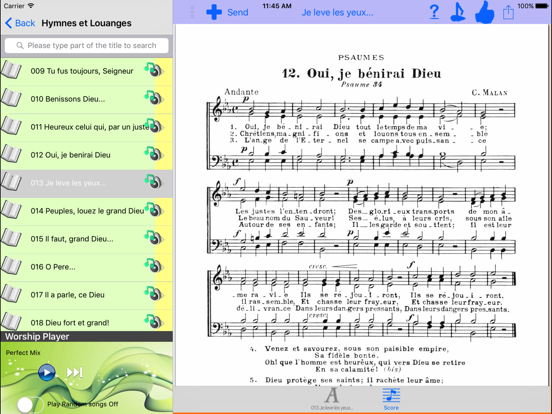Toggle Play Random Songs switch

tap(30, 404)
